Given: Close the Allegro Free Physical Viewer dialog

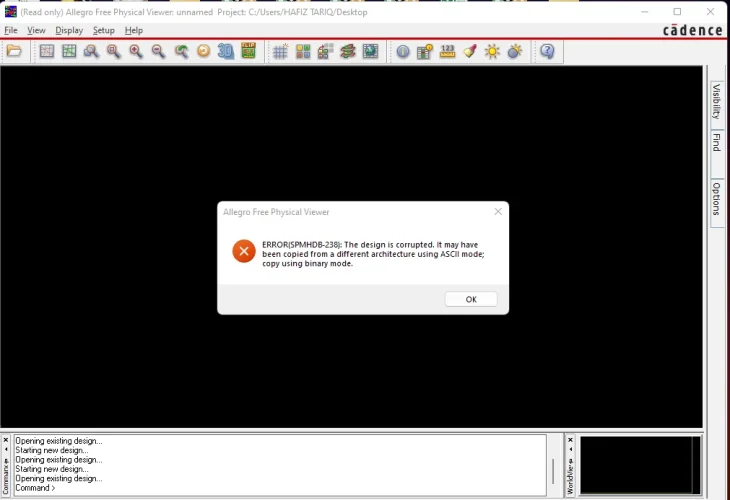Looking at the screenshot, I should pos(498,212).
